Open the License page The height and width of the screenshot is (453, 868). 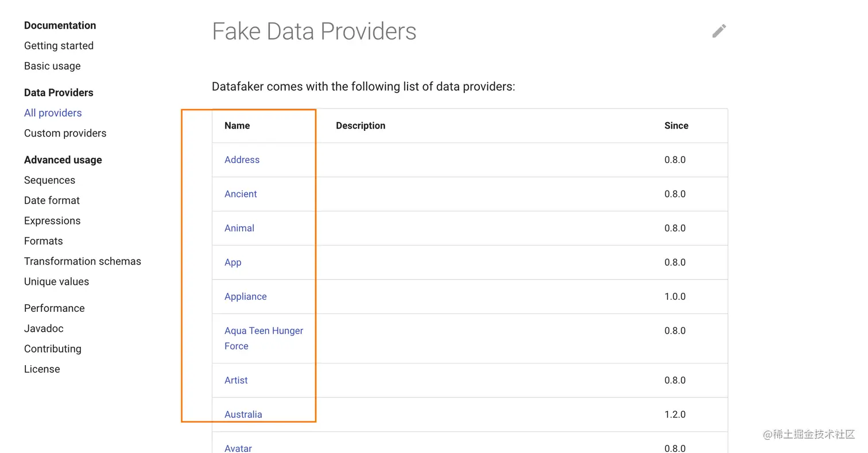click(x=42, y=369)
